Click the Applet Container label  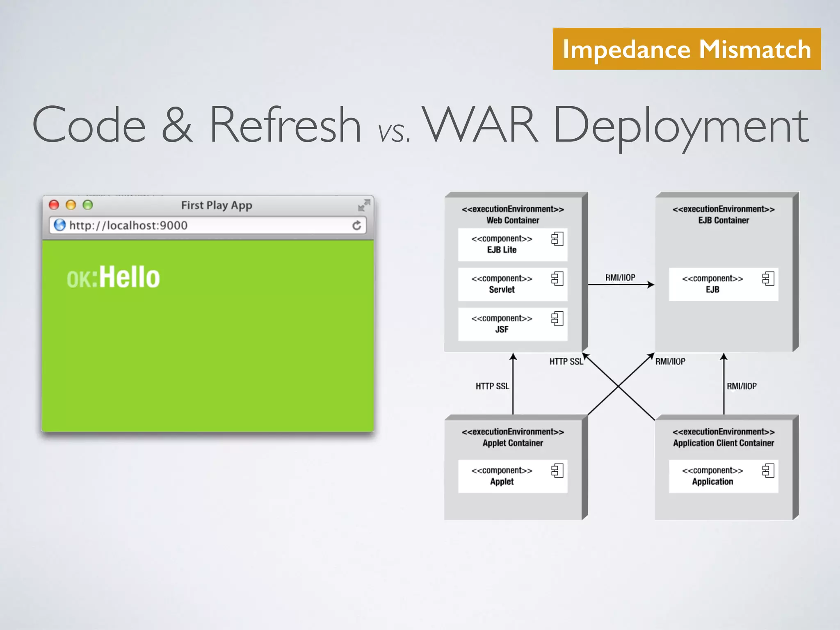click(x=513, y=443)
